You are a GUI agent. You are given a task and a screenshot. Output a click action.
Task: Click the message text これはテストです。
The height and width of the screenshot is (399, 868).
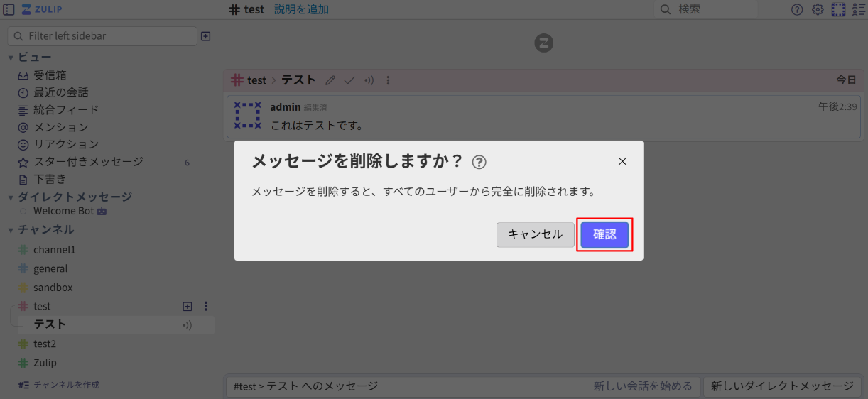click(317, 126)
